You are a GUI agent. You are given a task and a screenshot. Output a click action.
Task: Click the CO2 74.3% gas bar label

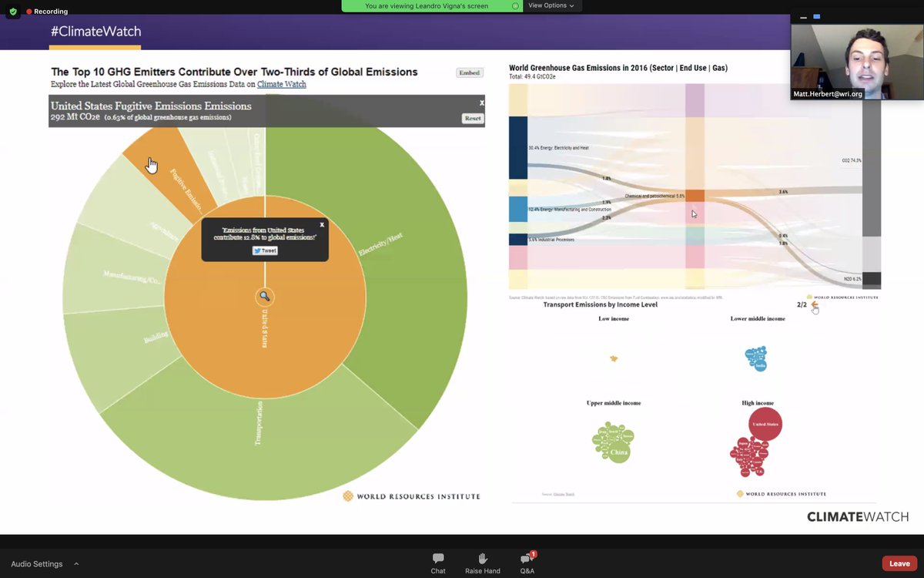click(851, 160)
